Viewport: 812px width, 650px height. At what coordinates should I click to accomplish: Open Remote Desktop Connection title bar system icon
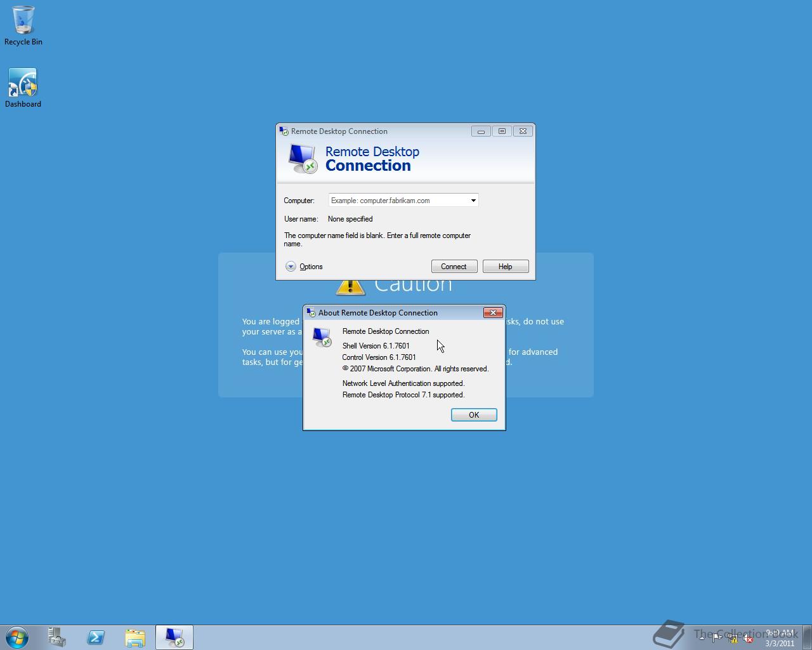(284, 131)
